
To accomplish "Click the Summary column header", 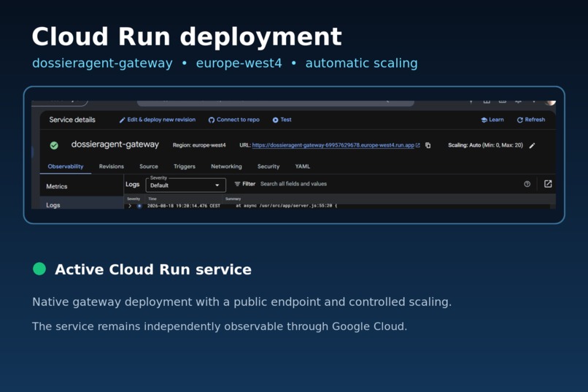I will tap(233, 199).
